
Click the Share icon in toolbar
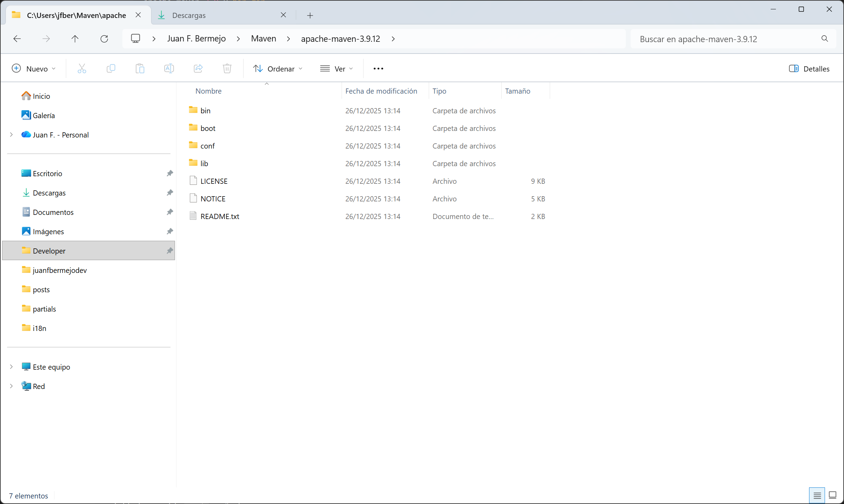[198, 68]
